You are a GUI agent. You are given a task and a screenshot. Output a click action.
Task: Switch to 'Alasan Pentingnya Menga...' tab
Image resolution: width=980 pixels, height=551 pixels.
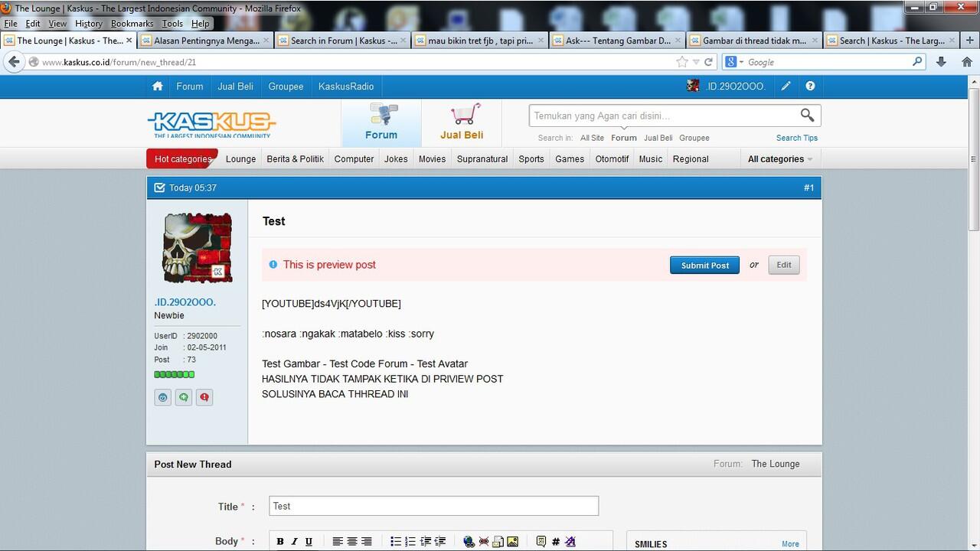pyautogui.click(x=206, y=41)
